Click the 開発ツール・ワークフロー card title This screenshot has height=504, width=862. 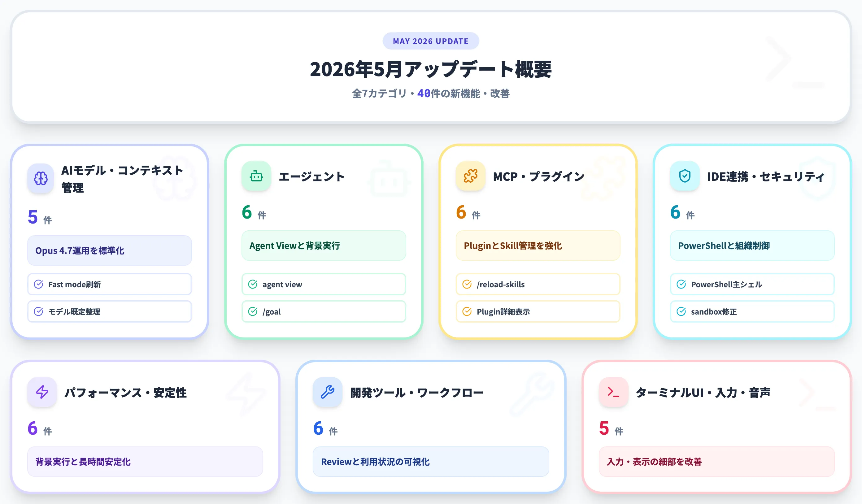417,393
